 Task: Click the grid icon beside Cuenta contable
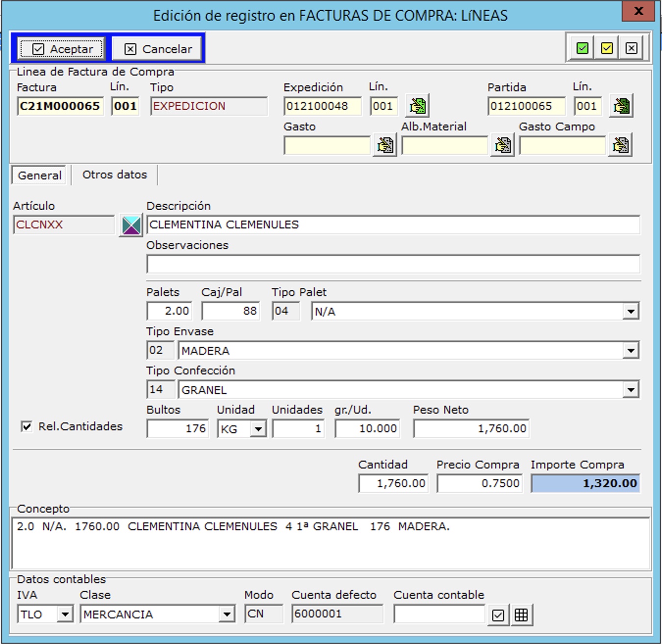tap(521, 615)
